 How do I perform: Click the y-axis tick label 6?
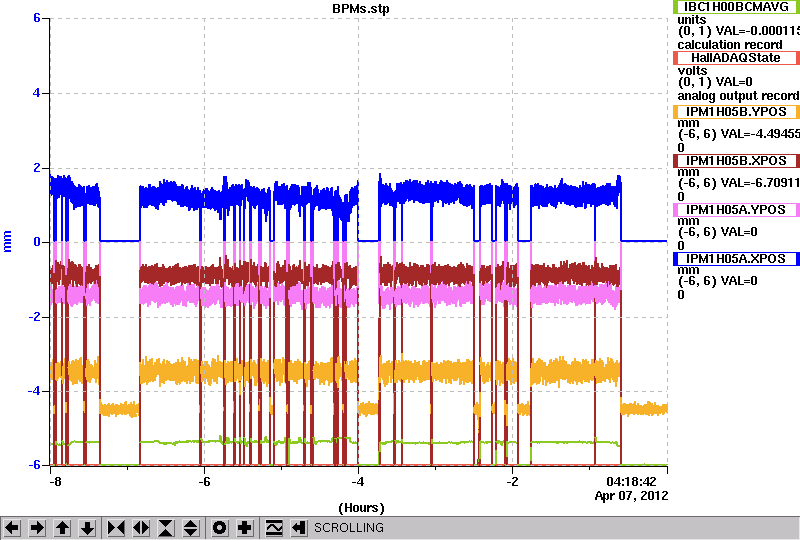pos(37,18)
